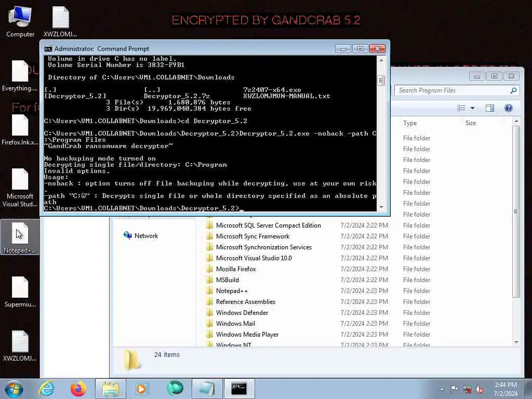Open the clock showing 2:44 PM

pyautogui.click(x=506, y=389)
